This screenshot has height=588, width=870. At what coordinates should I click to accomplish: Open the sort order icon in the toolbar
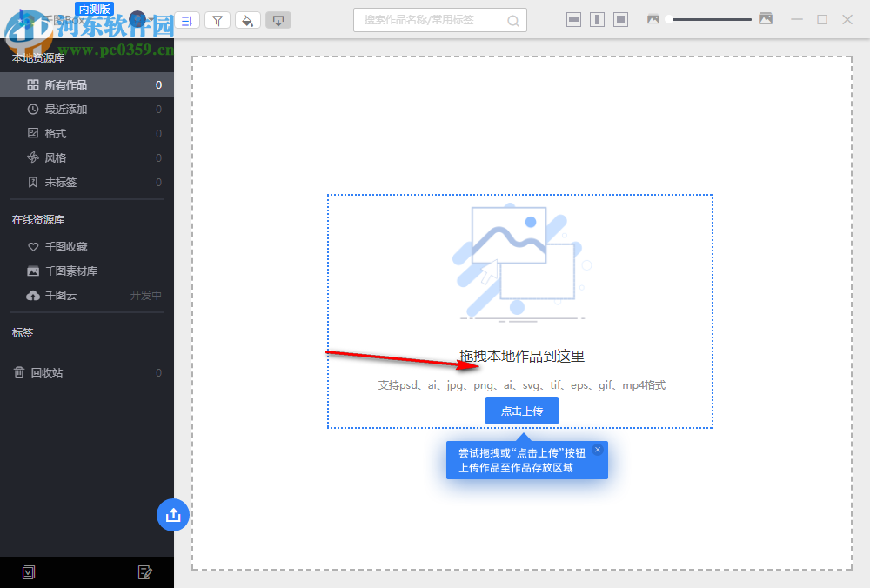[x=186, y=20]
